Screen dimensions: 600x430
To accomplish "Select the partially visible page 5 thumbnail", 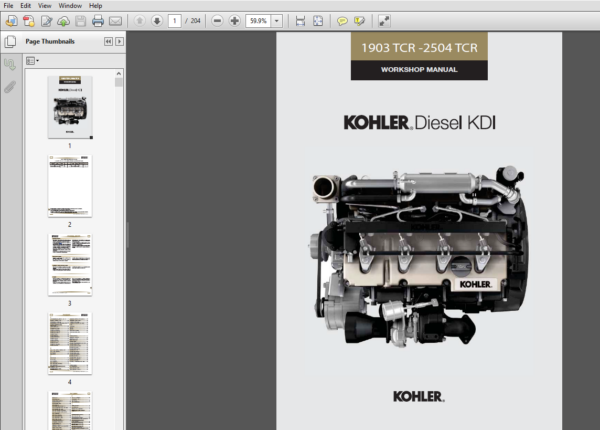I will pos(70,410).
